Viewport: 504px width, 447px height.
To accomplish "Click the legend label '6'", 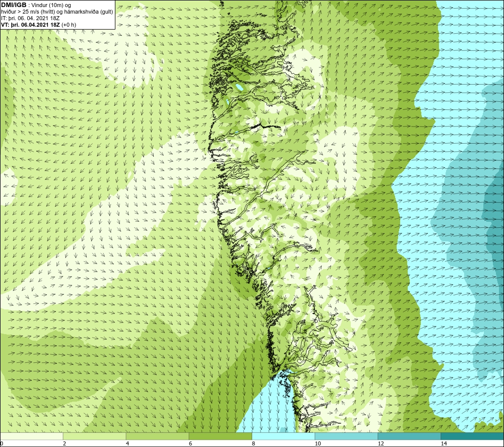I will click(x=191, y=443).
